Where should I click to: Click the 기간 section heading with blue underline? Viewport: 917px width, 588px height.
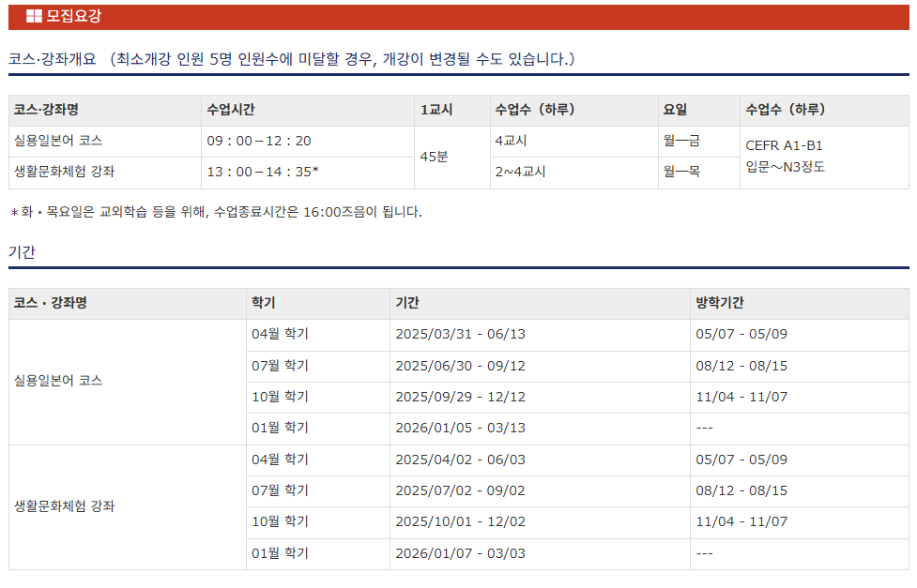(23, 252)
